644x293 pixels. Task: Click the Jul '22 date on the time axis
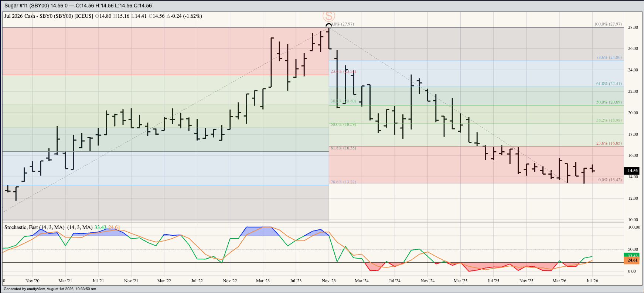pyautogui.click(x=197, y=281)
